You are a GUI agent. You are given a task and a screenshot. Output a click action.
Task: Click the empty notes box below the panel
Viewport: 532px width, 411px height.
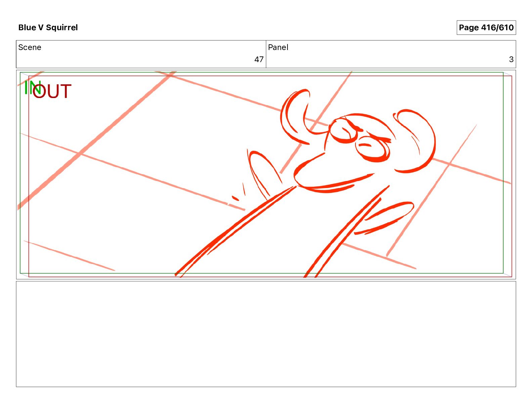(x=266, y=334)
